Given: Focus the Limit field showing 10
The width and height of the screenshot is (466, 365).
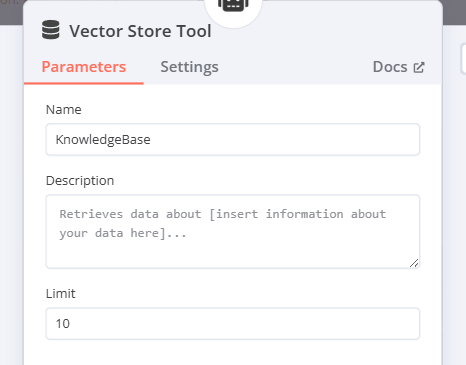Looking at the screenshot, I should coord(233,324).
